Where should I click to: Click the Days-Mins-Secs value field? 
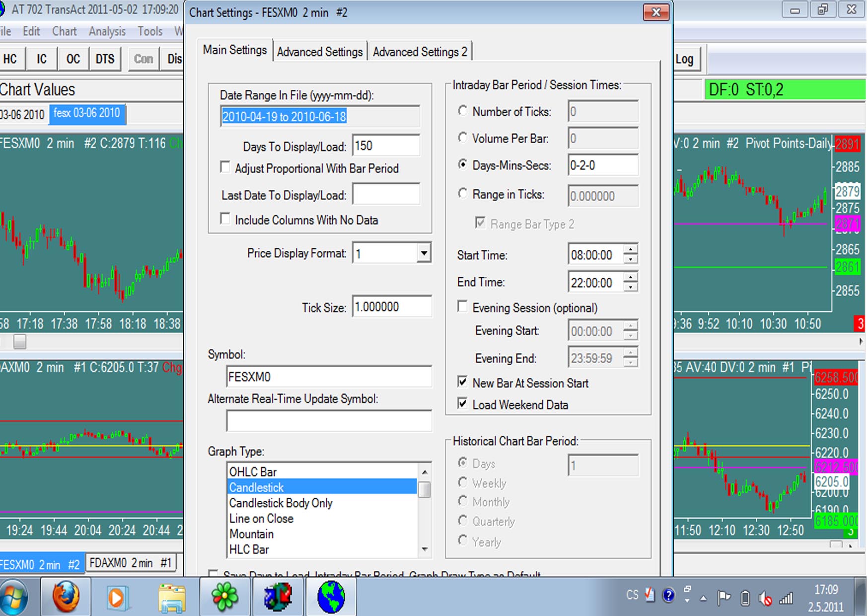tap(603, 165)
